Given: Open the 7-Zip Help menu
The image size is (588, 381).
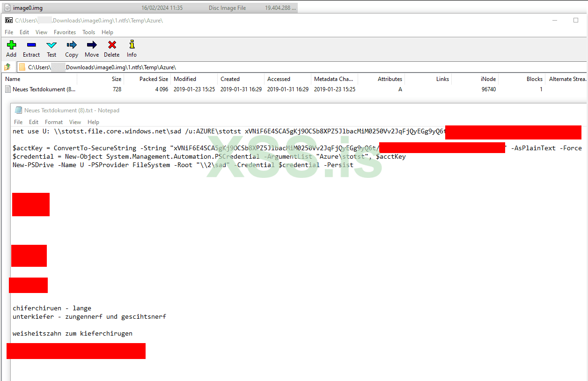Looking at the screenshot, I should click(x=107, y=32).
